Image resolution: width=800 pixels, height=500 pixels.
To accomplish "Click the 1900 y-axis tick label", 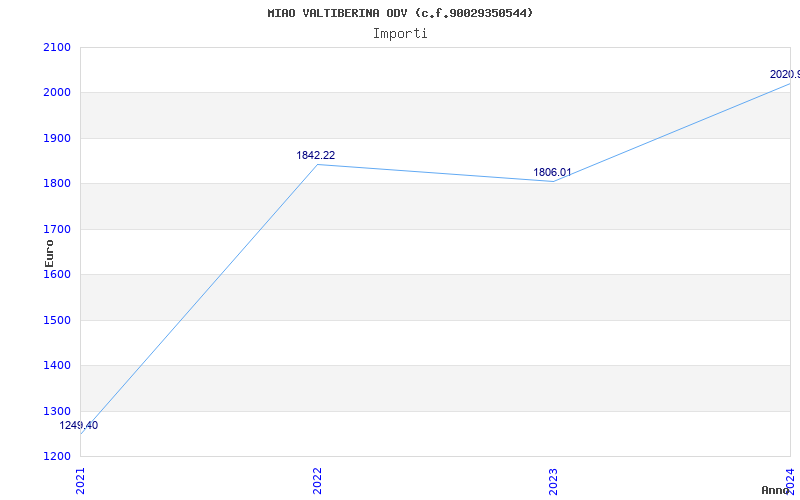I will point(57,138).
